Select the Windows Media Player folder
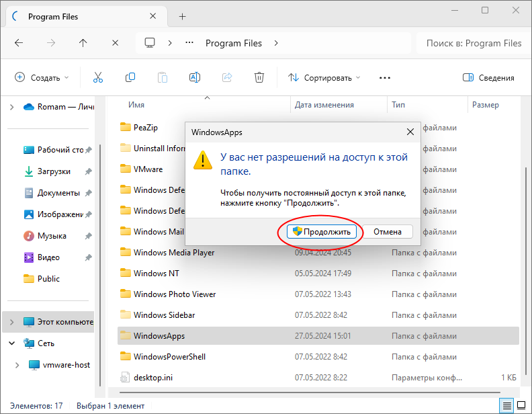The height and width of the screenshot is (414, 532). point(167,253)
